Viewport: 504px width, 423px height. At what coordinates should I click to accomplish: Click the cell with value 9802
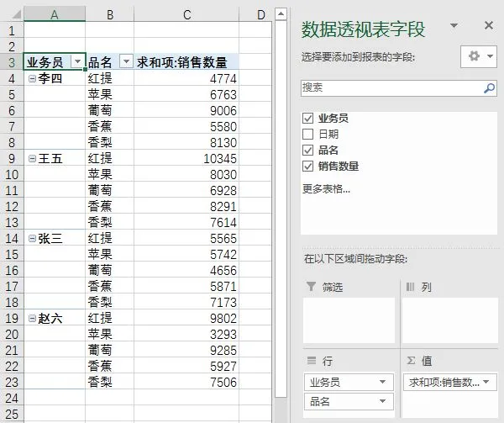(186, 318)
